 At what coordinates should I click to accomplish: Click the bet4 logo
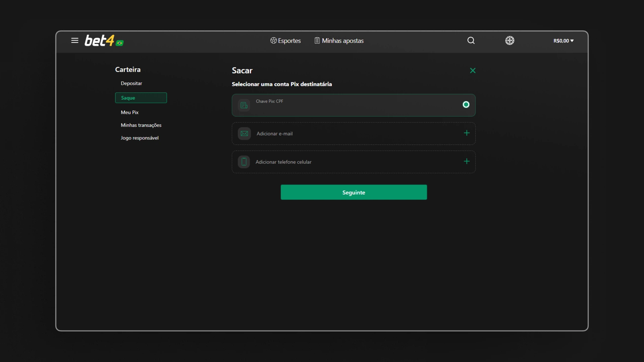(103, 41)
